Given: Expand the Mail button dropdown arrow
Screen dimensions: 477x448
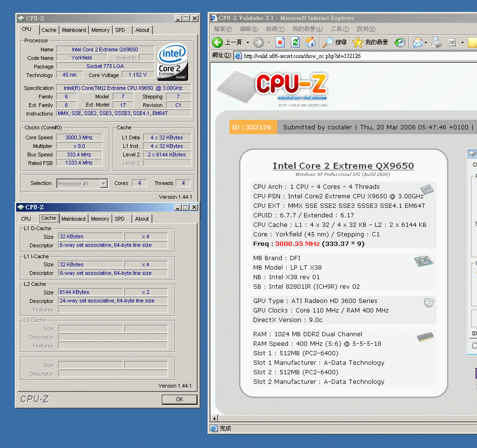Looking at the screenshot, I should point(426,42).
